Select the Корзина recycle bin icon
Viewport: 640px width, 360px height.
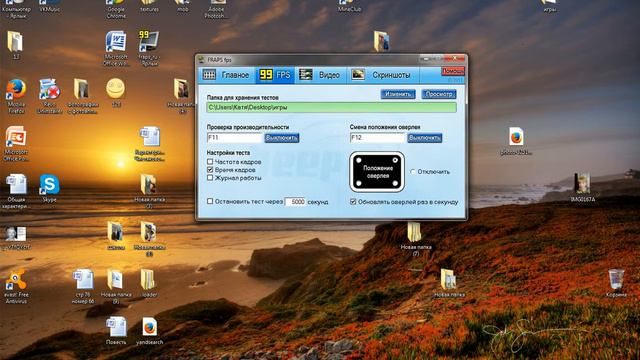pyautogui.click(x=616, y=283)
